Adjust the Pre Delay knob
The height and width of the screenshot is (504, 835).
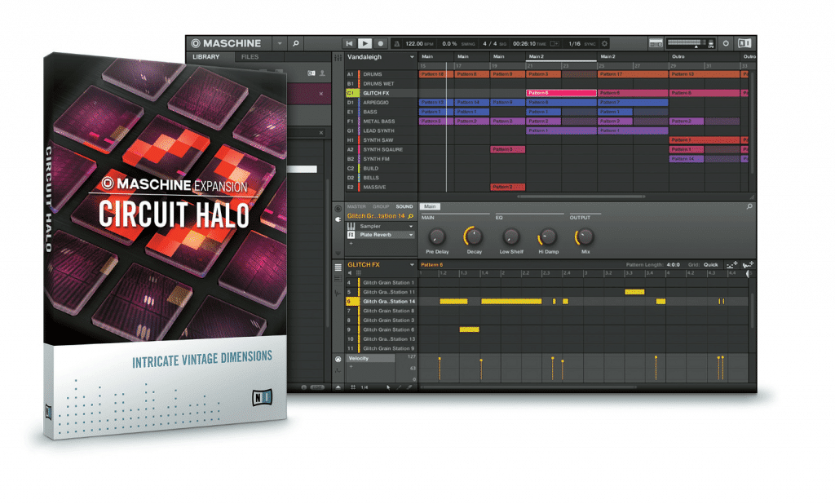coord(437,237)
